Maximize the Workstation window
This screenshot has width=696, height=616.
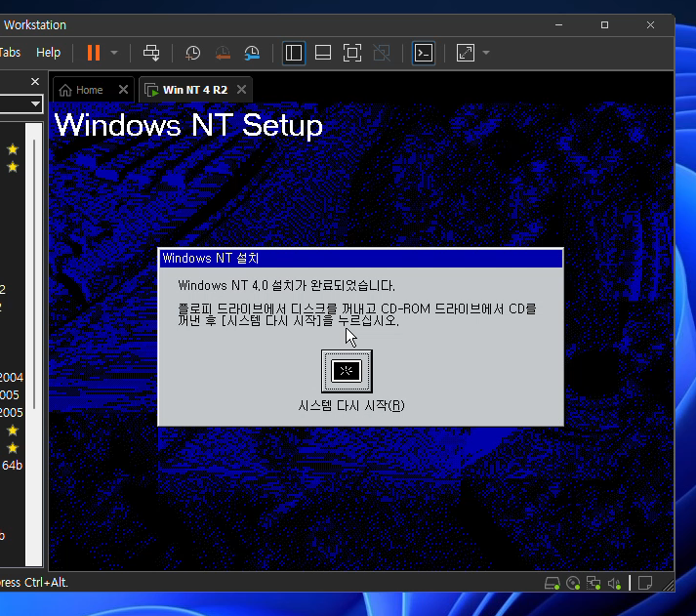(604, 24)
